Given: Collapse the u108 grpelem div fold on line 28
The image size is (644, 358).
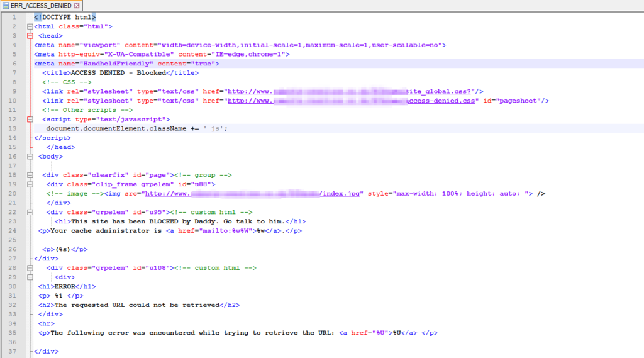Looking at the screenshot, I should coord(30,268).
